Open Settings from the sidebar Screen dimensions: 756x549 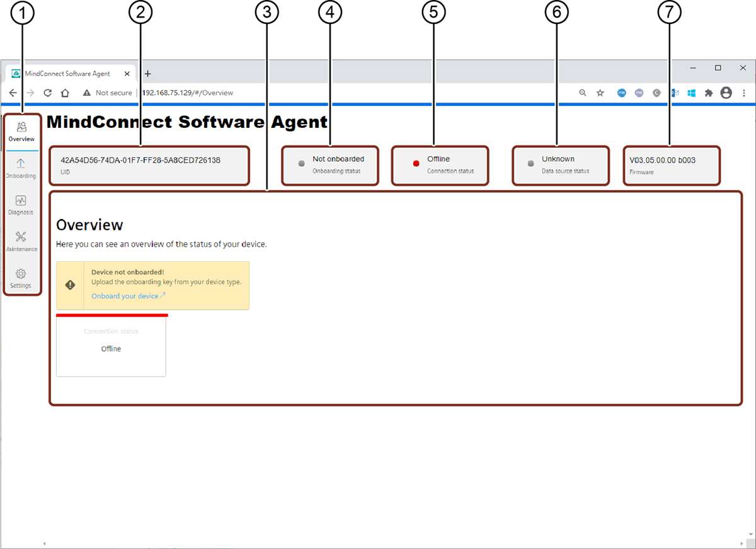pyautogui.click(x=21, y=278)
